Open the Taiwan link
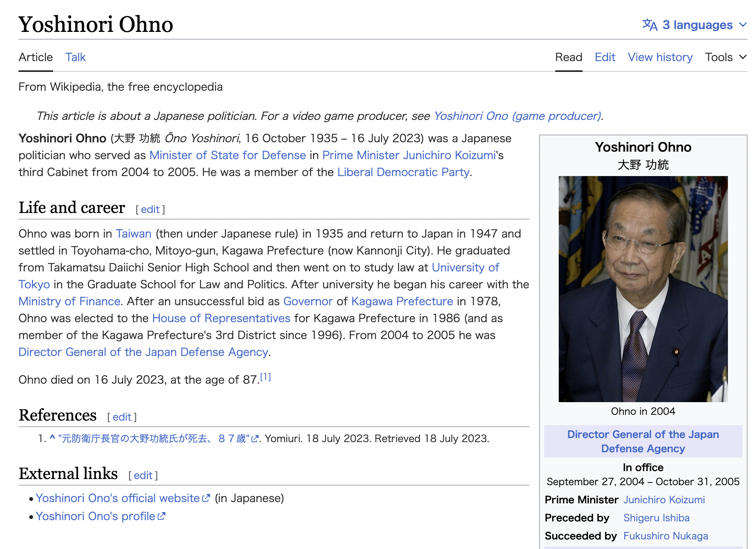The height and width of the screenshot is (549, 756). click(133, 234)
